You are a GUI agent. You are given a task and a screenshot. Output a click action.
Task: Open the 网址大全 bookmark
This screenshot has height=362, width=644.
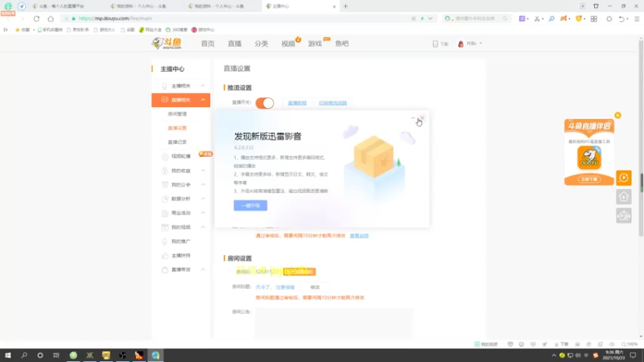151,30
